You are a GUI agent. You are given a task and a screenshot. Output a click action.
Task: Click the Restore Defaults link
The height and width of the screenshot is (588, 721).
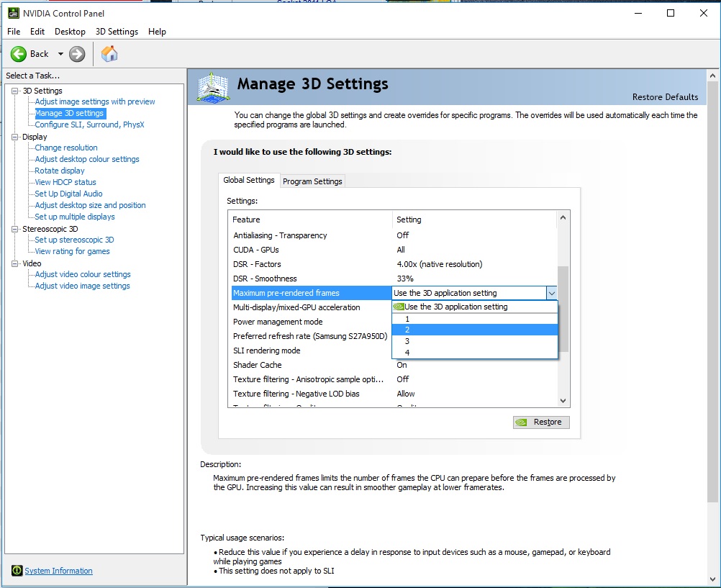tap(665, 97)
